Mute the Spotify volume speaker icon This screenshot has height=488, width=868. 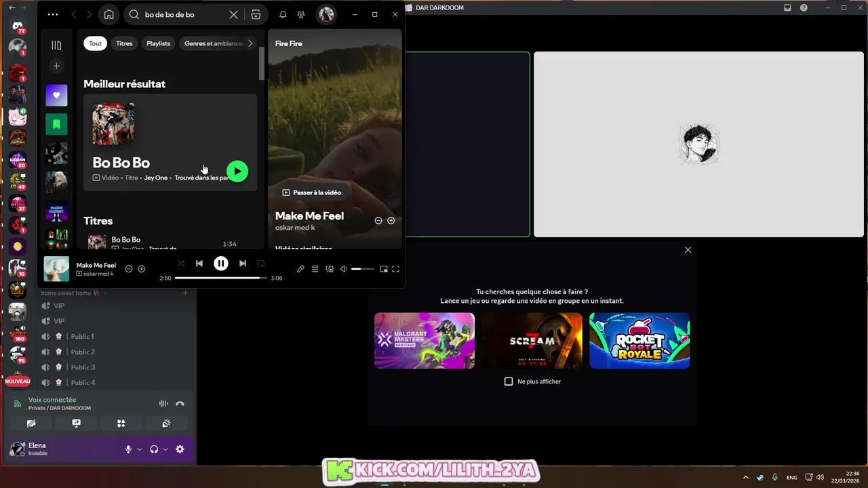point(344,269)
